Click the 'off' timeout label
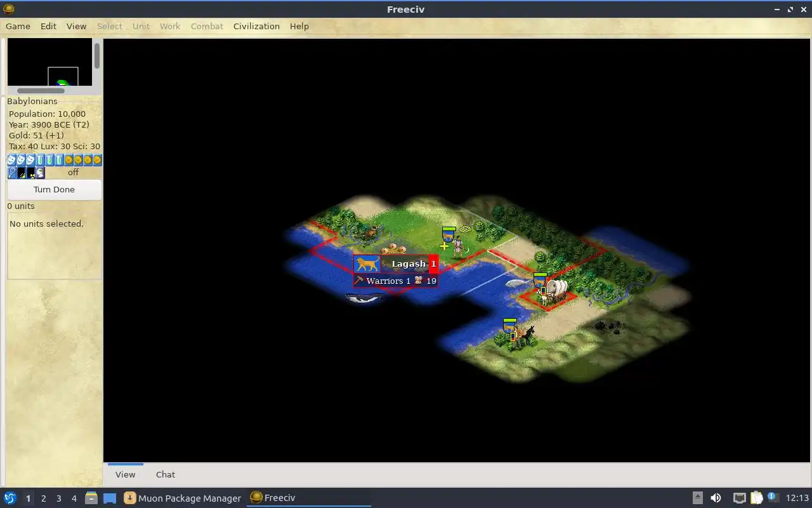The height and width of the screenshot is (508, 812). [x=74, y=172]
